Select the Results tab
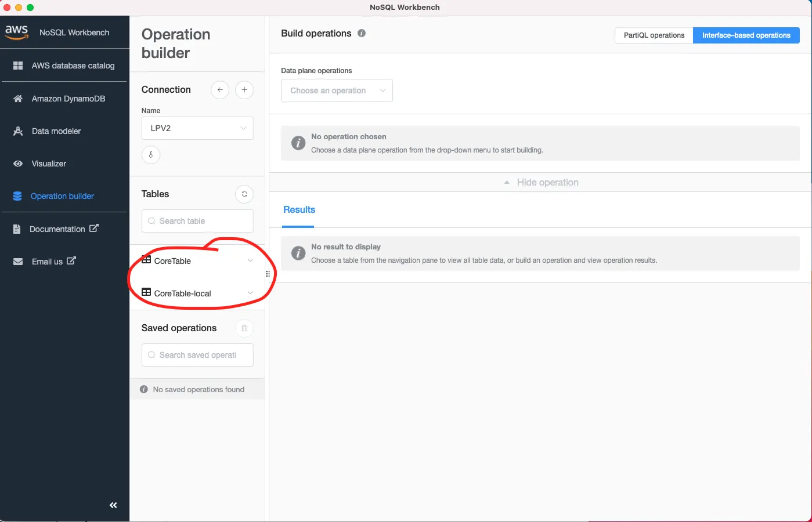Image resolution: width=812 pixels, height=522 pixels. 299,210
